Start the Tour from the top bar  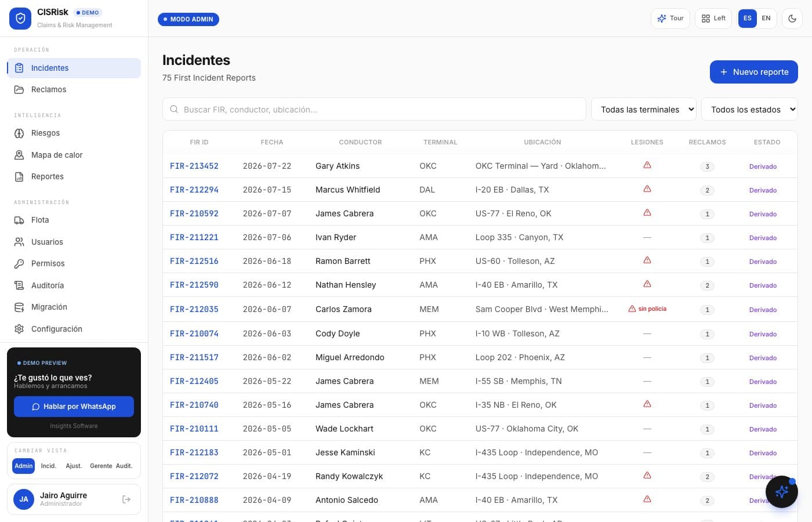coord(670,19)
